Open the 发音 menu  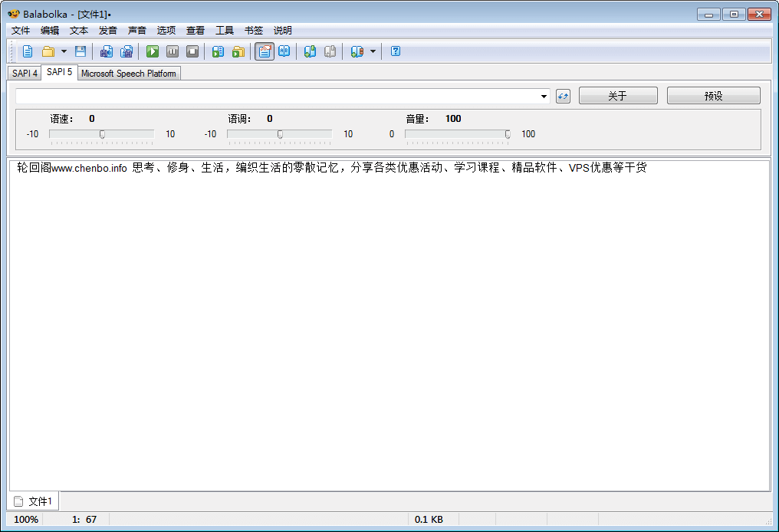click(x=108, y=31)
